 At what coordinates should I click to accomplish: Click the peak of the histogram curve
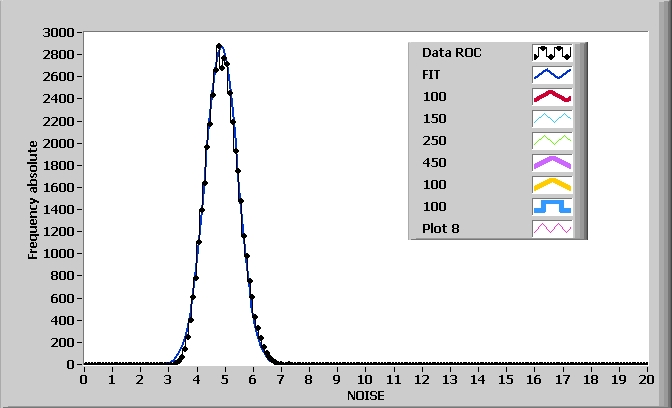(x=220, y=45)
